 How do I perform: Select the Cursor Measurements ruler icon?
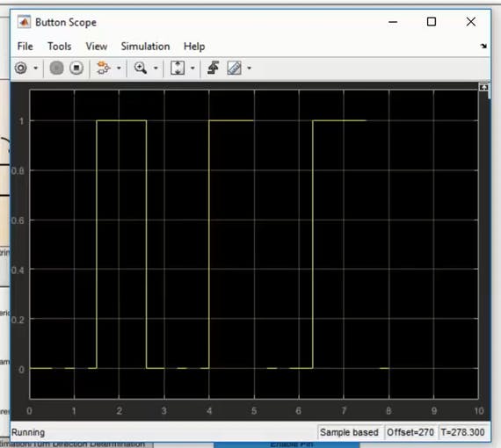(234, 68)
